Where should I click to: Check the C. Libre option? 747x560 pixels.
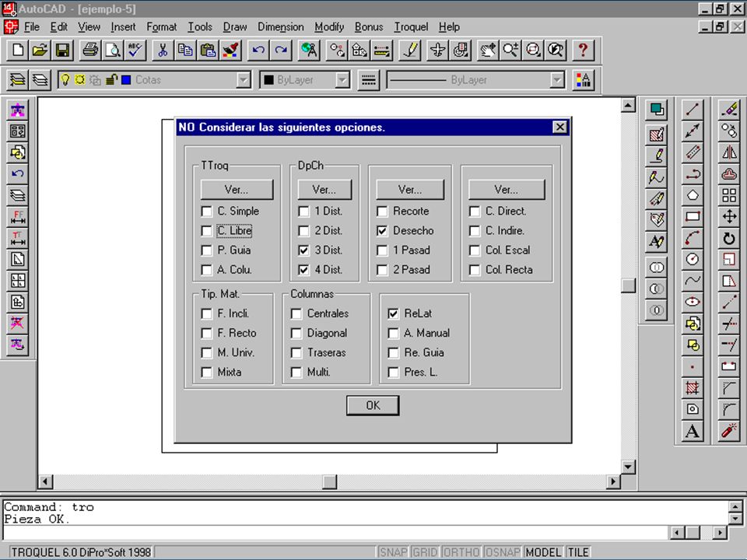pyautogui.click(x=207, y=231)
